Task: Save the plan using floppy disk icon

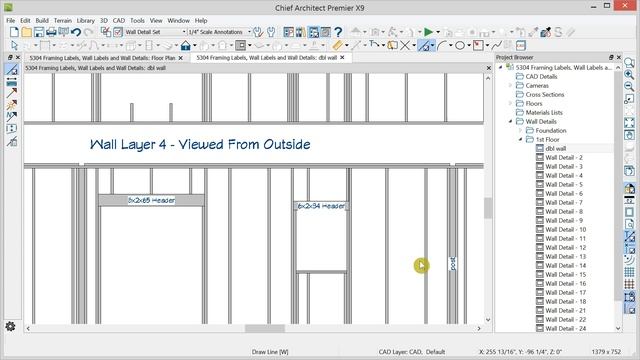Action: click(39, 32)
